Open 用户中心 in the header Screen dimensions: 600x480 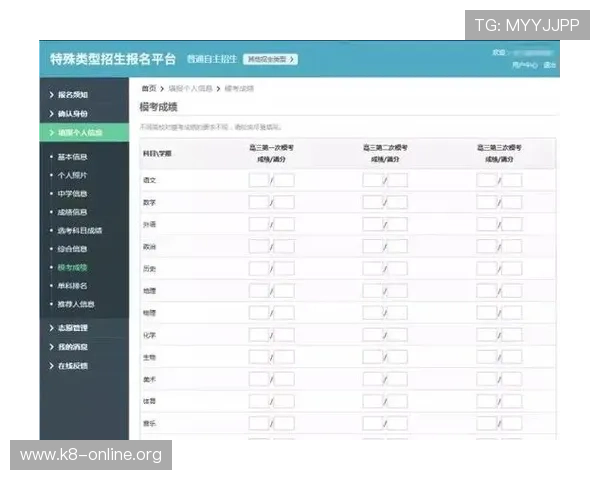[x=525, y=65]
